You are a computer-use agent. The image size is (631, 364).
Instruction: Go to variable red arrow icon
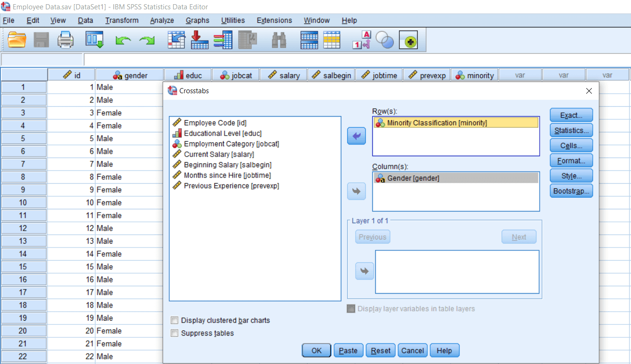[199, 40]
